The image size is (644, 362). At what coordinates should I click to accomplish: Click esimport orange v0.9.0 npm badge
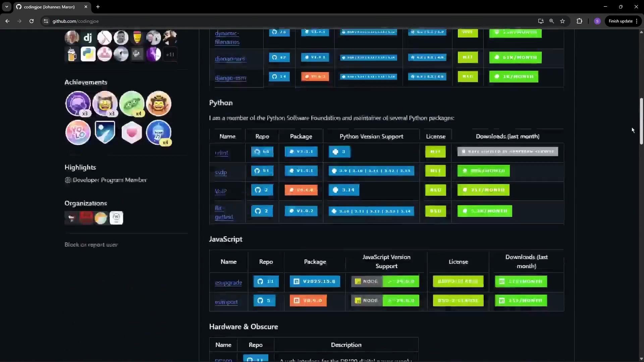pyautogui.click(x=308, y=300)
